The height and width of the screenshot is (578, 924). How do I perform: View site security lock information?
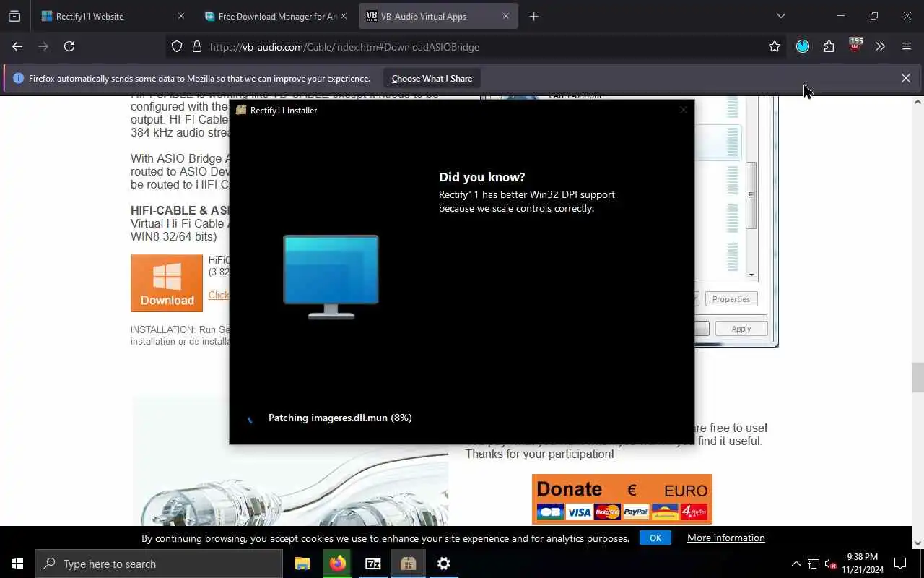[196, 47]
